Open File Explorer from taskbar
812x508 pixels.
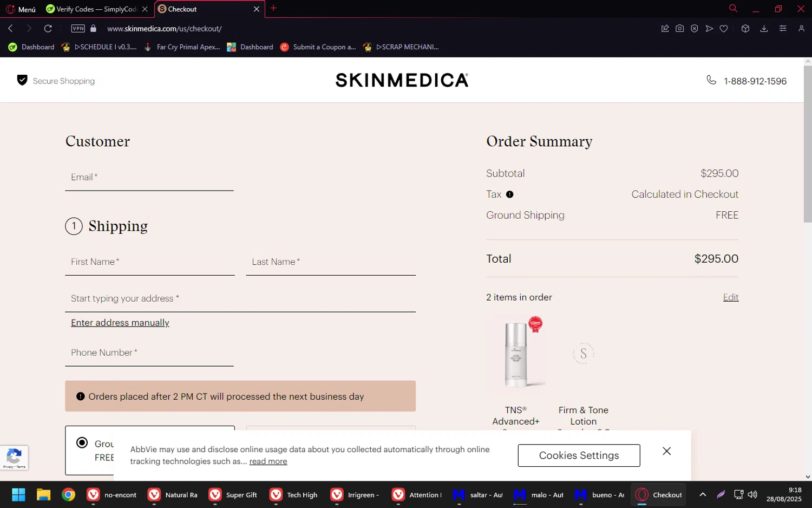tap(43, 494)
